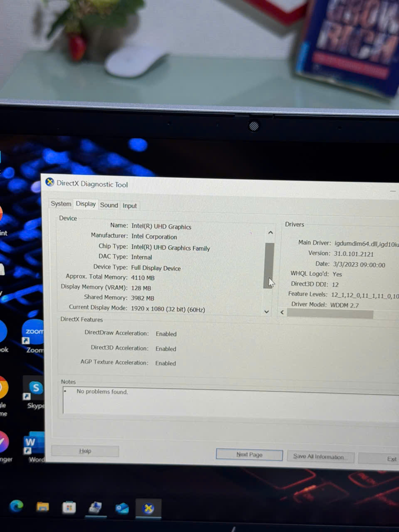Click the Direct3D DDI value '12'
This screenshot has width=399, height=532.
[x=335, y=285]
